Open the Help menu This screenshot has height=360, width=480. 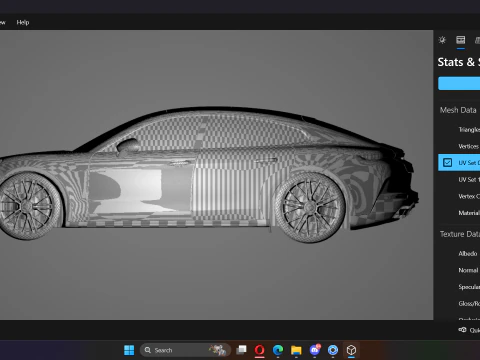(x=23, y=22)
